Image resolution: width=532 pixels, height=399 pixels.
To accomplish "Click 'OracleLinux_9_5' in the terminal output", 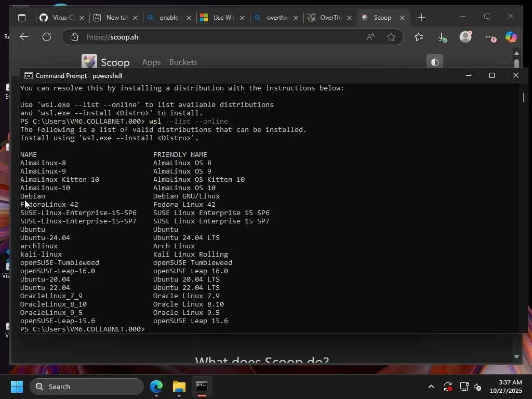I will (x=51, y=312).
